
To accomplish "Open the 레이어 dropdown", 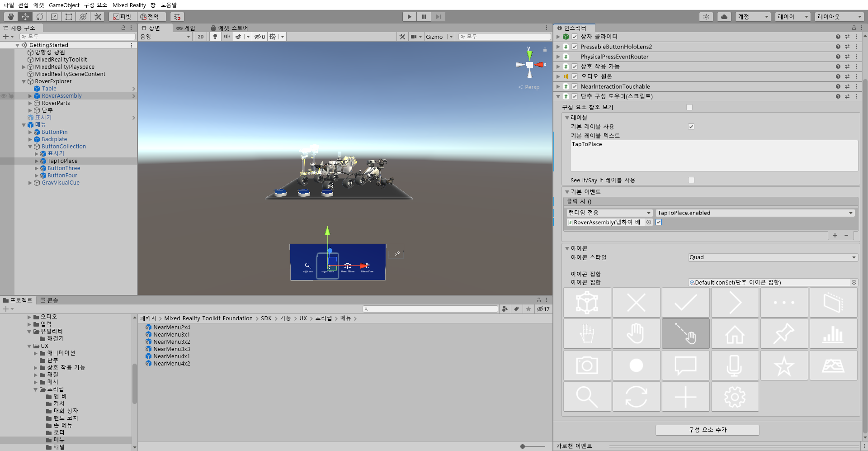I will click(x=793, y=17).
